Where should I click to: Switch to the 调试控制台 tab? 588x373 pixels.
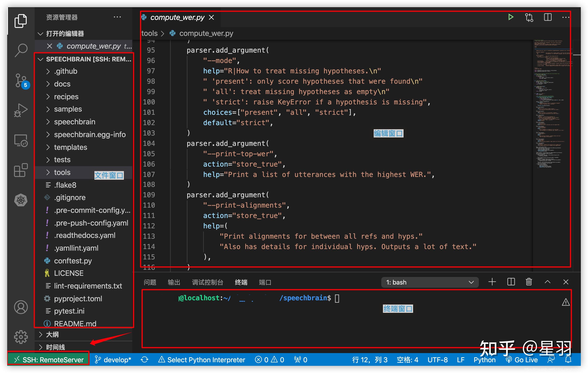click(x=207, y=282)
